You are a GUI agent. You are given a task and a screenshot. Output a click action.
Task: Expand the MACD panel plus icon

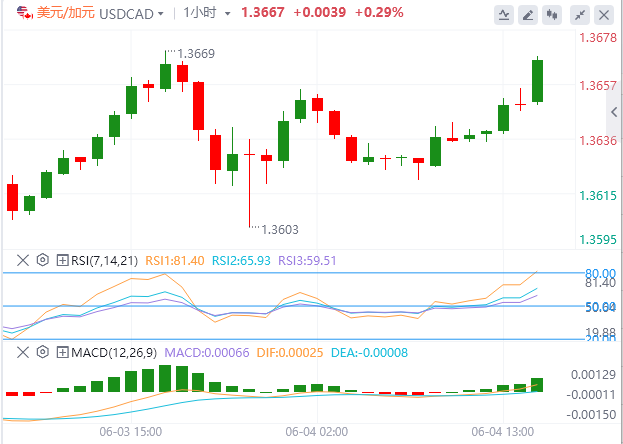[62, 352]
